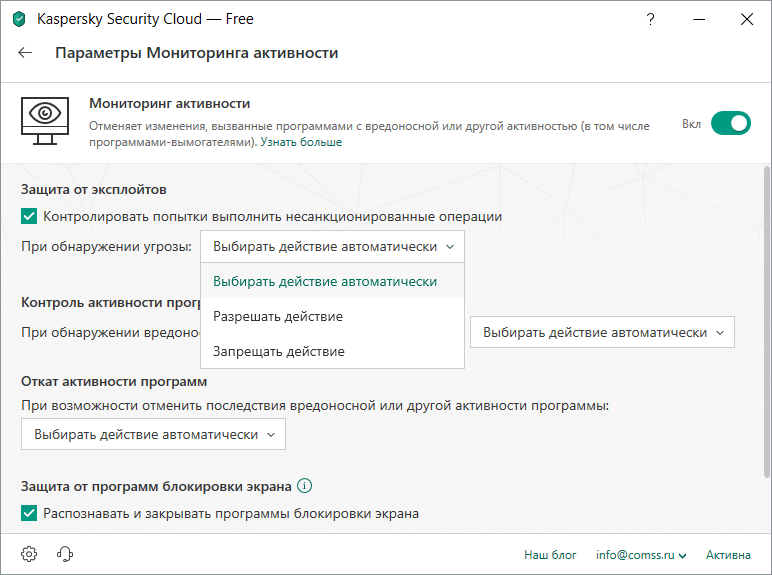Open support via the headset icon
Screen dimensions: 772x575
tap(64, 554)
